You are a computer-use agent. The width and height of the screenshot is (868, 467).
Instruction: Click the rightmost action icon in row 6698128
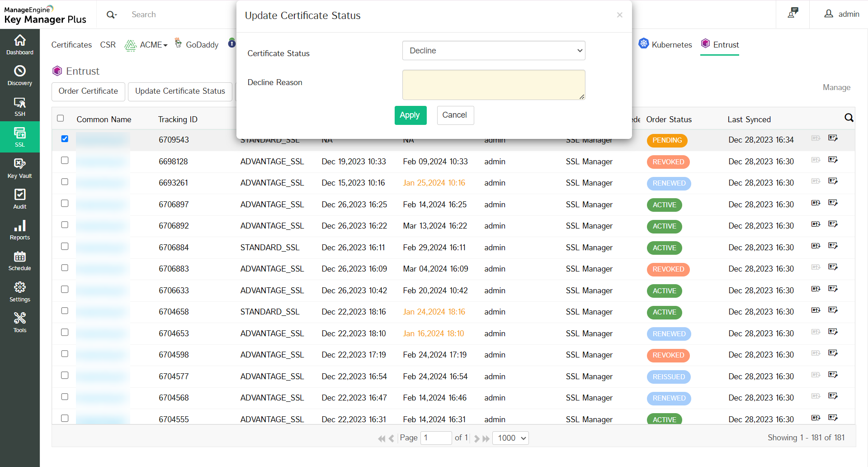(x=833, y=160)
